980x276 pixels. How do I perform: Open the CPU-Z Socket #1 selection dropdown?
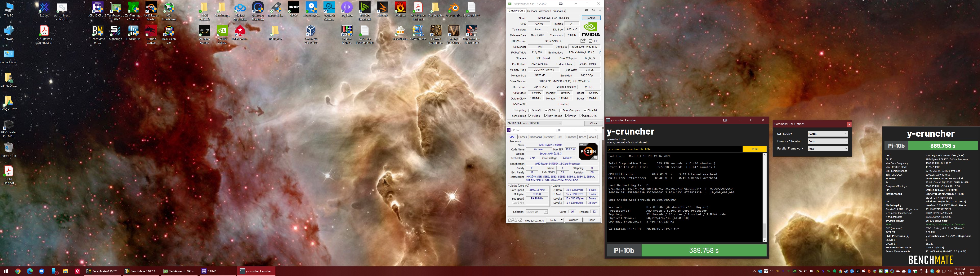(x=536, y=212)
